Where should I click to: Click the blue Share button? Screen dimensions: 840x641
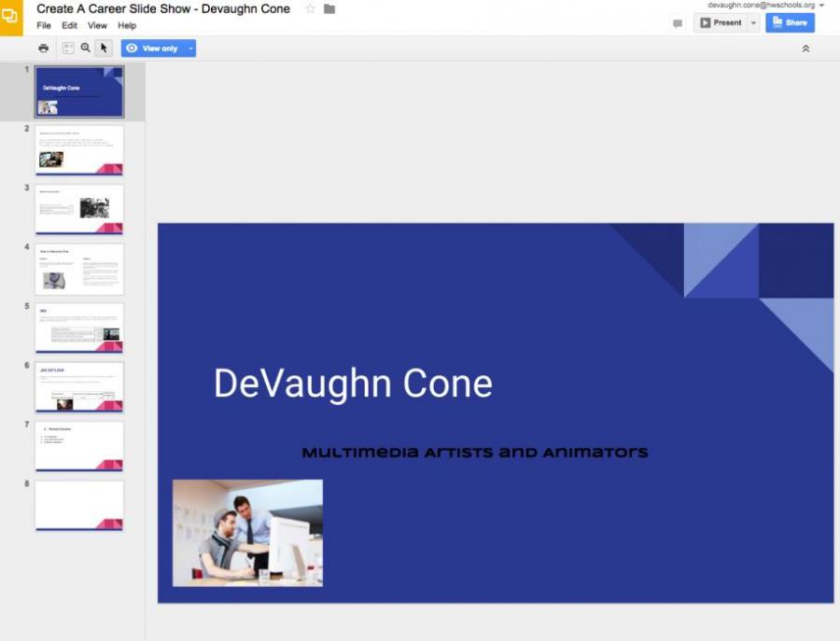tap(790, 23)
